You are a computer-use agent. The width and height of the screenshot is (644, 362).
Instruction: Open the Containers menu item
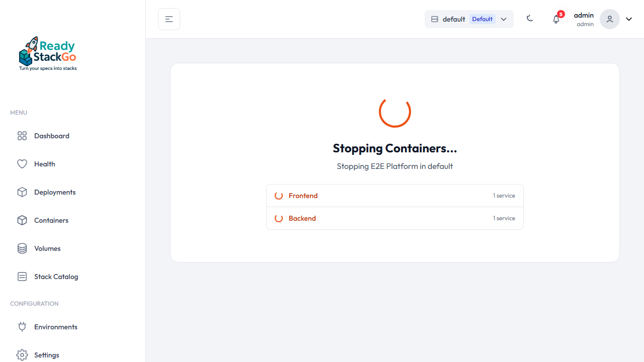click(x=51, y=220)
